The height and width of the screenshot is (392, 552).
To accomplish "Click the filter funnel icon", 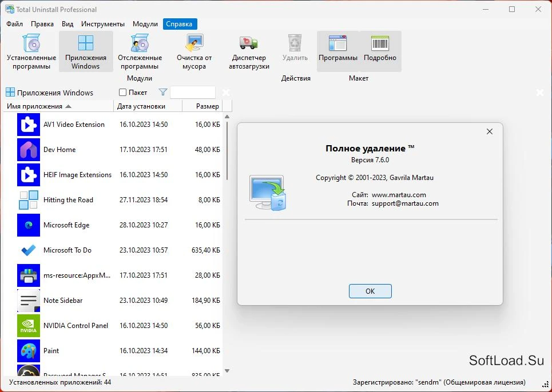I will pyautogui.click(x=162, y=92).
